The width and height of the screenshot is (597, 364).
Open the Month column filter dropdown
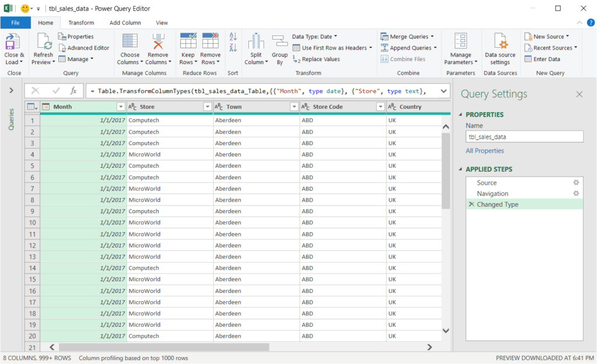[121, 107]
